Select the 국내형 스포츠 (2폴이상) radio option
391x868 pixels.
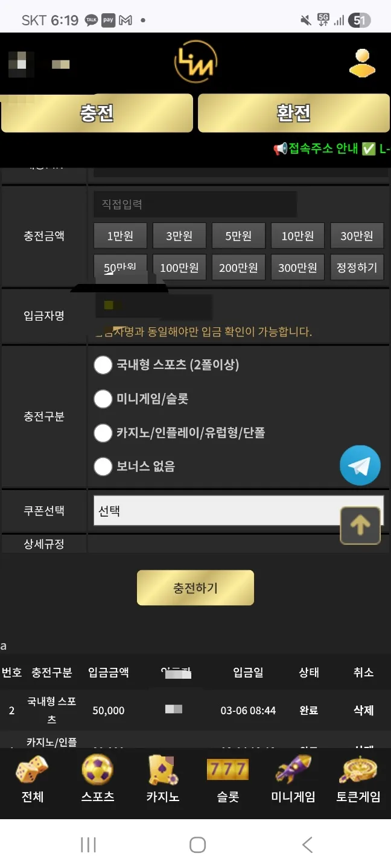point(103,365)
